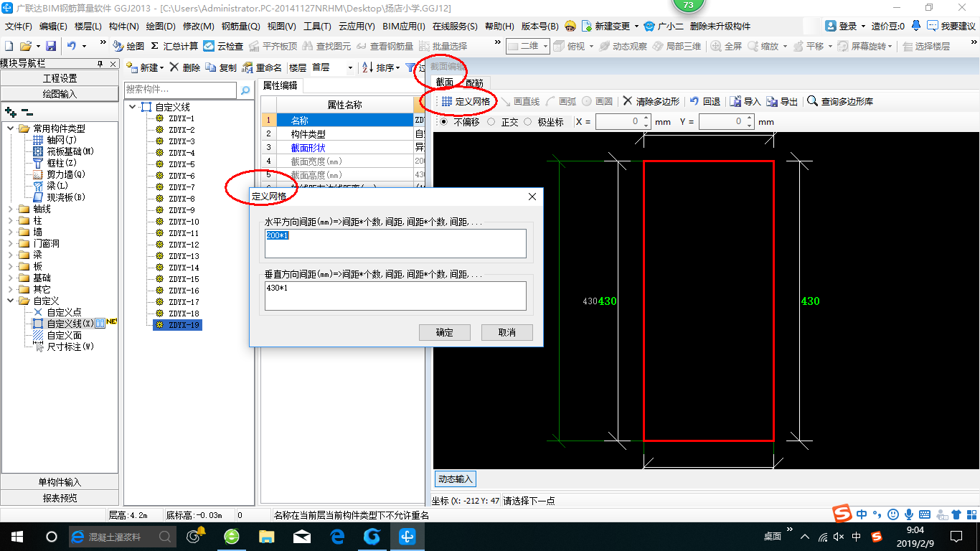Collapse 自定义线 root in component list
The image size is (980, 551).
(132, 107)
